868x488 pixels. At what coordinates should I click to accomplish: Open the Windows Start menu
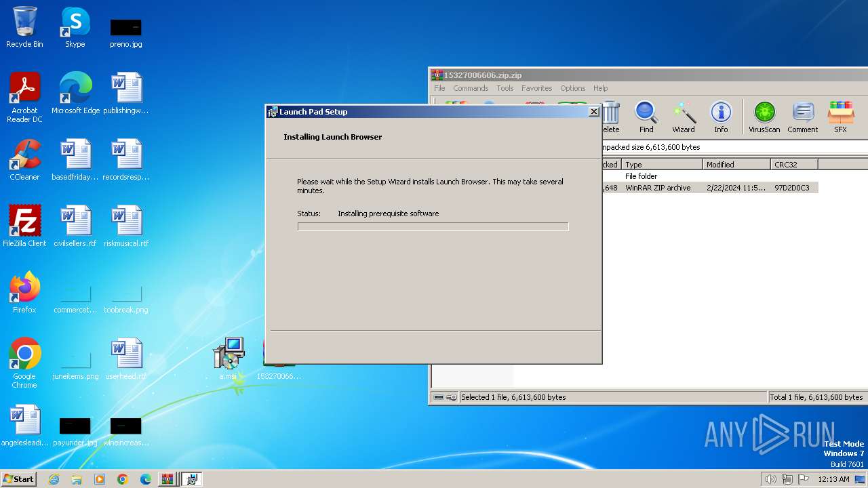click(x=19, y=479)
